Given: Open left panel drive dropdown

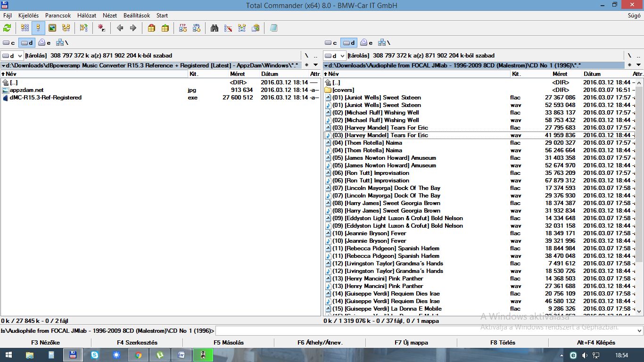Looking at the screenshot, I should [x=12, y=56].
